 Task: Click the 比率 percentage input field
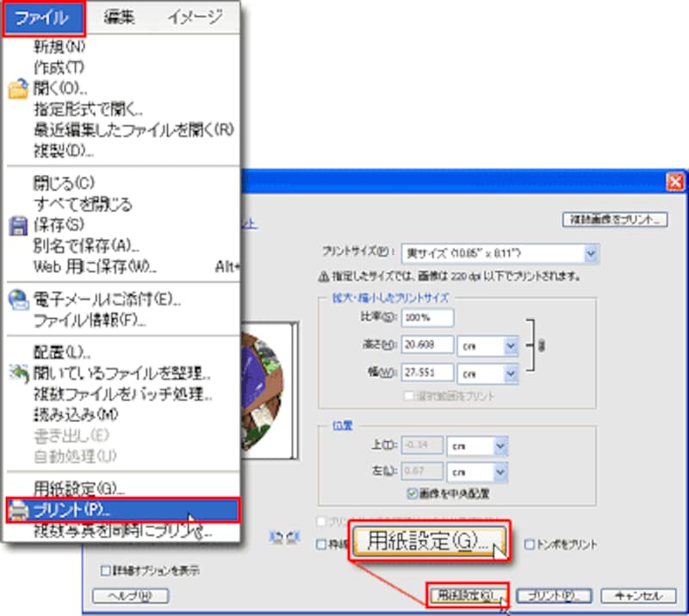tap(427, 317)
